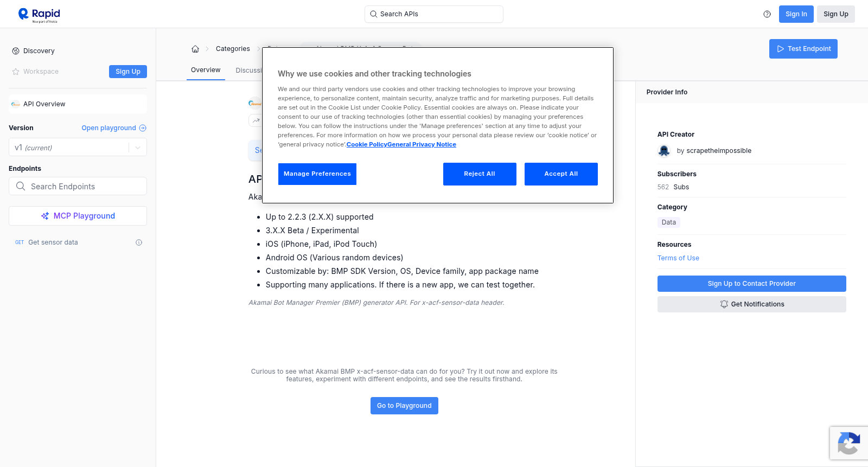Click Go to Playground

(404, 406)
